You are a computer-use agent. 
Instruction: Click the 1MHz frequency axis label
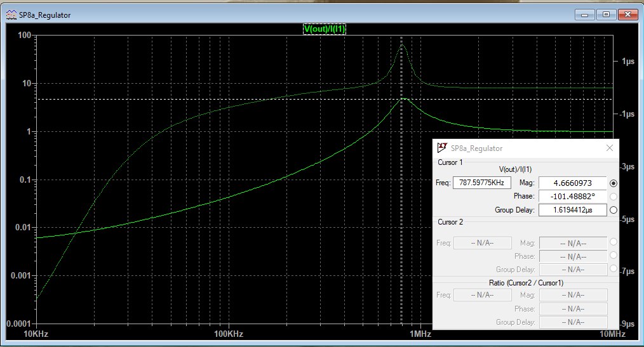tap(420, 334)
